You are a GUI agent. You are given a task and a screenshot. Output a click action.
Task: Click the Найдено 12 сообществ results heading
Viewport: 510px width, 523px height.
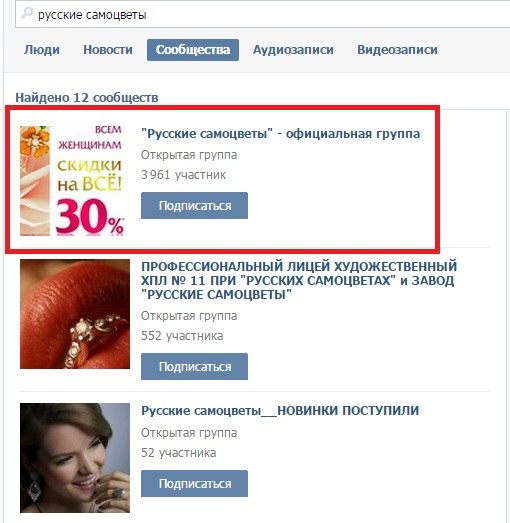[x=87, y=98]
